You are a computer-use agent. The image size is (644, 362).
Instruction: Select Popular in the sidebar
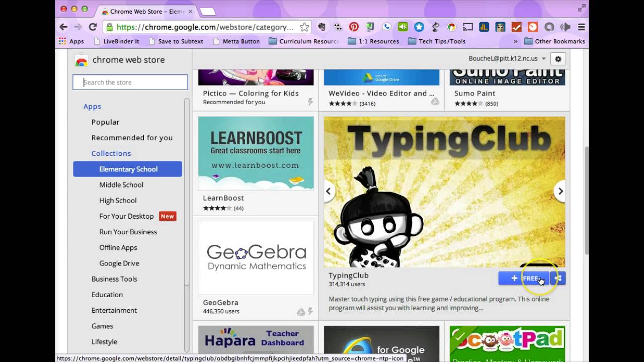coord(105,122)
